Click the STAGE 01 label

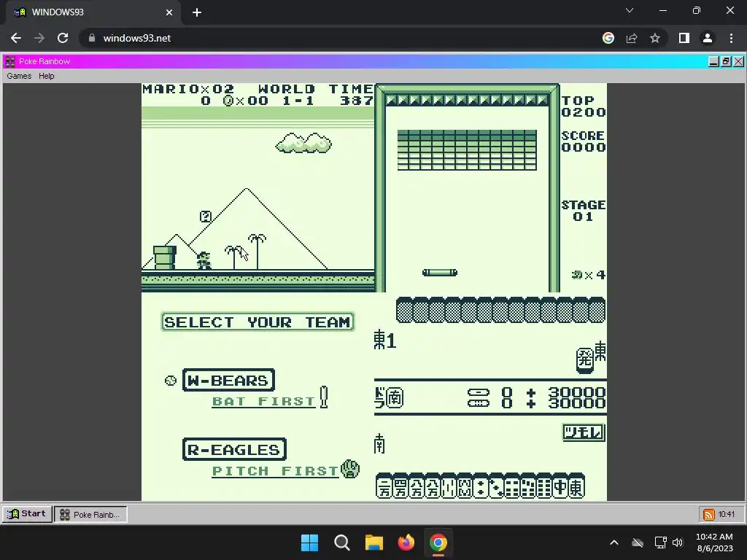tap(583, 211)
